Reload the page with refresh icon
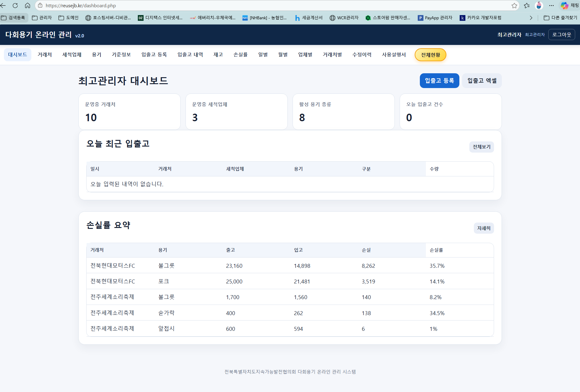 15,5
